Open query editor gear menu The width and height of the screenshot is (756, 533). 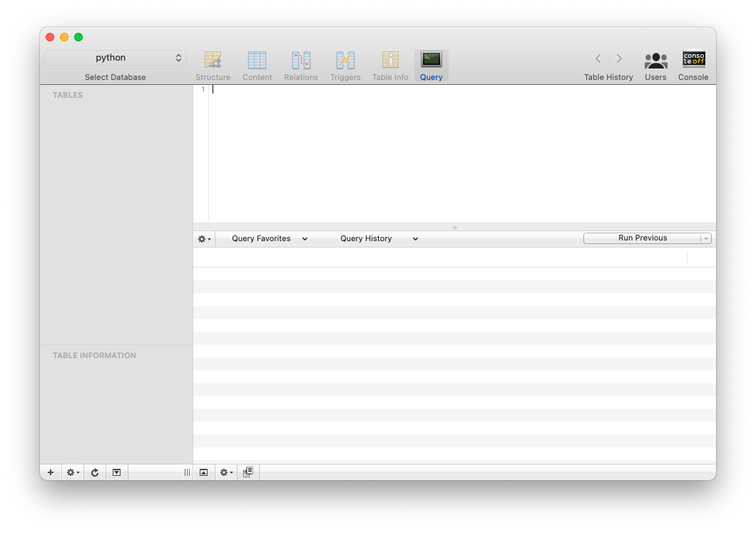(x=205, y=239)
